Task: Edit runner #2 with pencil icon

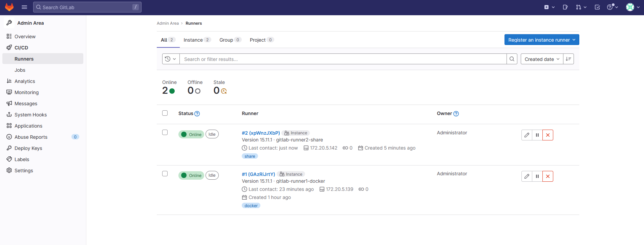Action: point(527,135)
